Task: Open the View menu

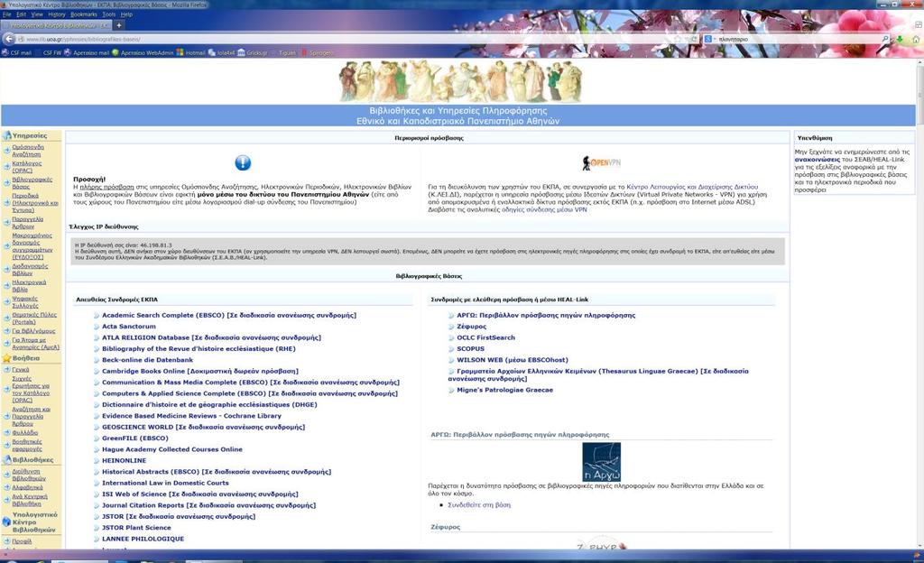Action: [x=37, y=14]
